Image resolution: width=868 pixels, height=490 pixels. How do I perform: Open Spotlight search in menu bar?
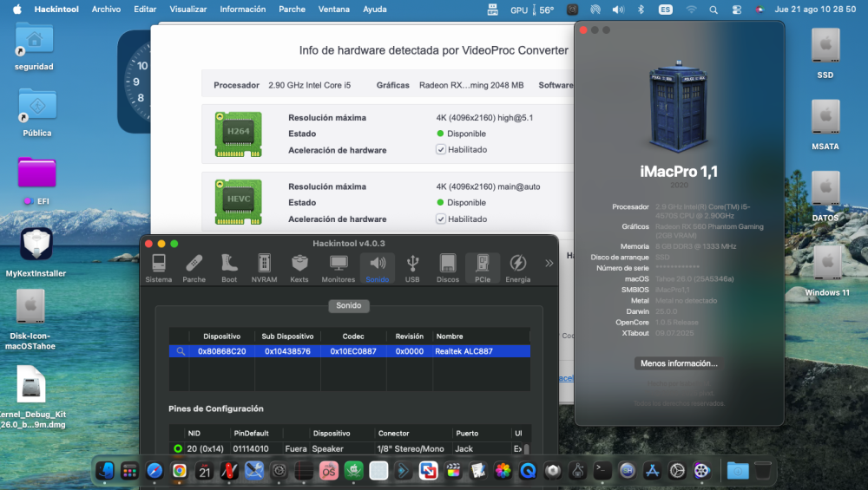click(x=713, y=10)
